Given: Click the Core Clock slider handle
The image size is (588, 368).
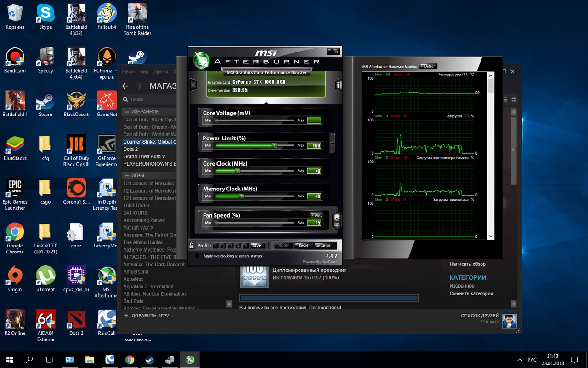Looking at the screenshot, I should click(x=237, y=171).
